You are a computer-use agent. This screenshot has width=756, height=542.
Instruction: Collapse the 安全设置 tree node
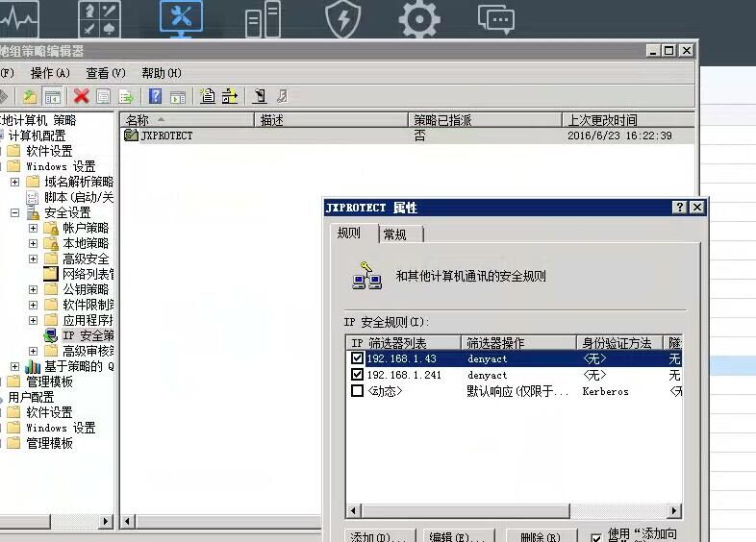click(x=15, y=212)
